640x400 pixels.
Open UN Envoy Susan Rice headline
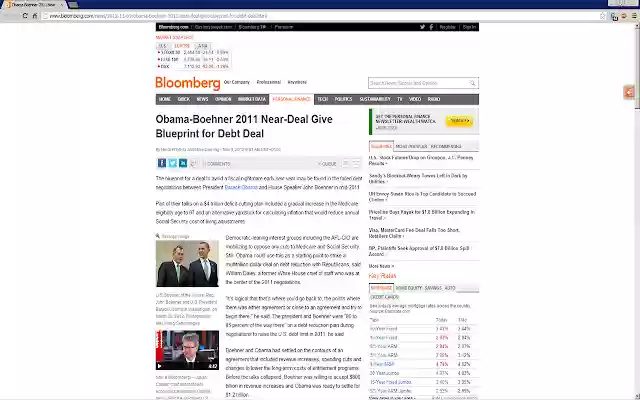coord(422,197)
